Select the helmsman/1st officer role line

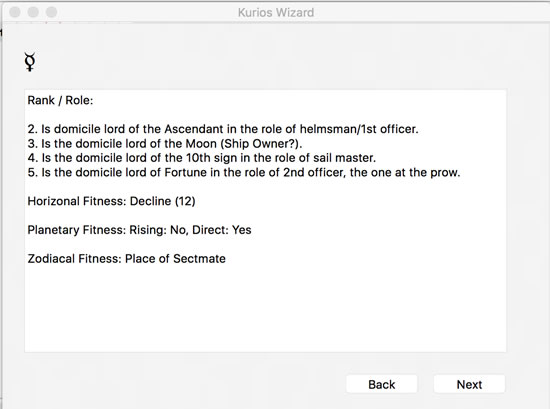(x=223, y=129)
